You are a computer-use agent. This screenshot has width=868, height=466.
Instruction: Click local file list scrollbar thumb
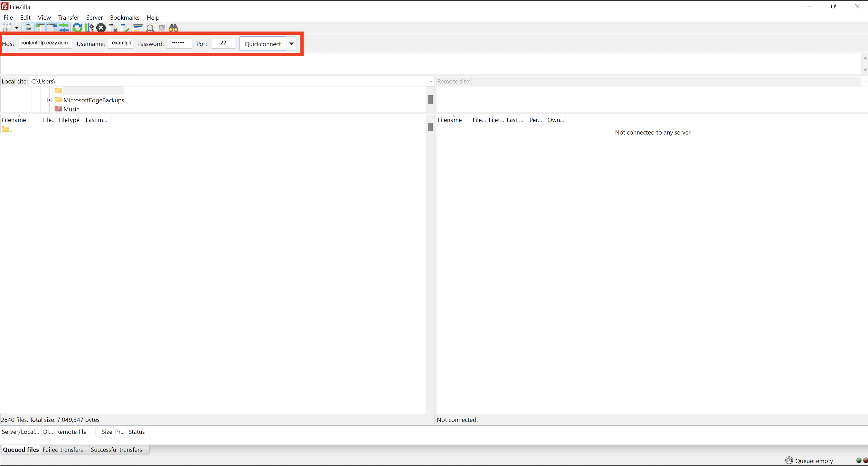[430, 127]
